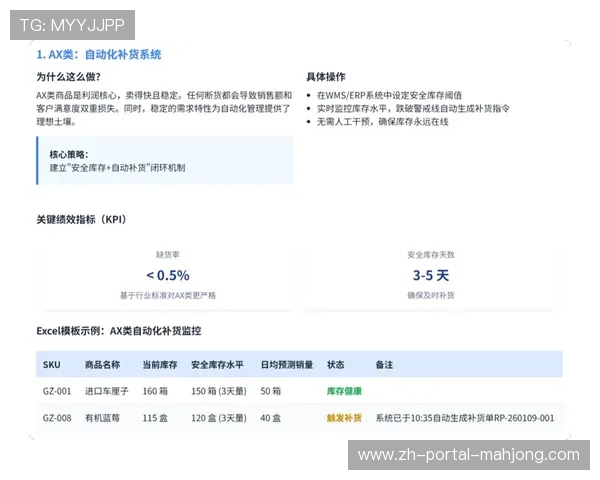Select the '3-5 天' KPI value
The height and width of the screenshot is (480, 600).
pyautogui.click(x=430, y=275)
